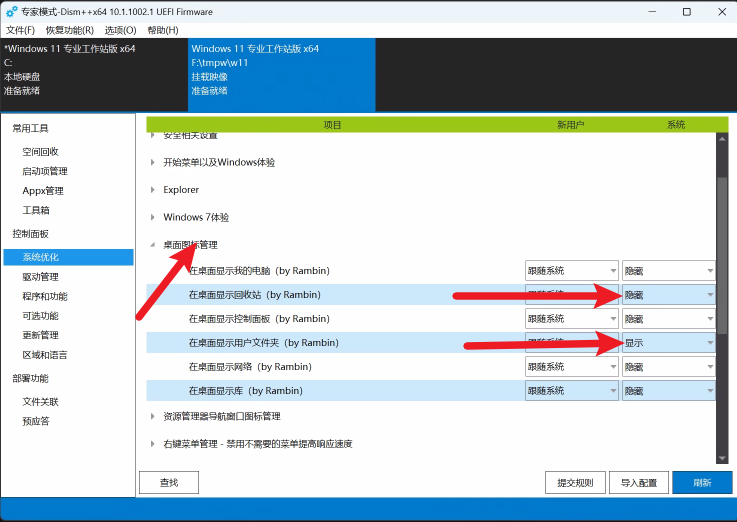
Task: Open the 选项(O) menu
Action: [120, 30]
